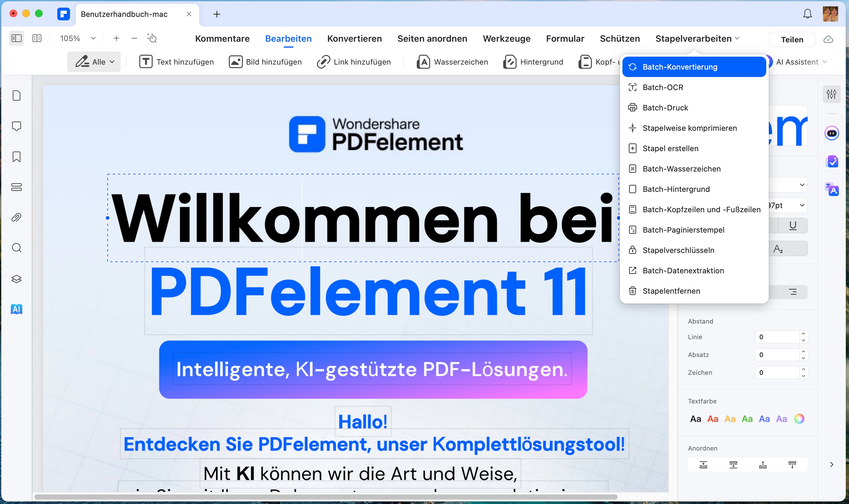
Task: Expand the Anordnen row chevron arrow
Action: point(832,465)
